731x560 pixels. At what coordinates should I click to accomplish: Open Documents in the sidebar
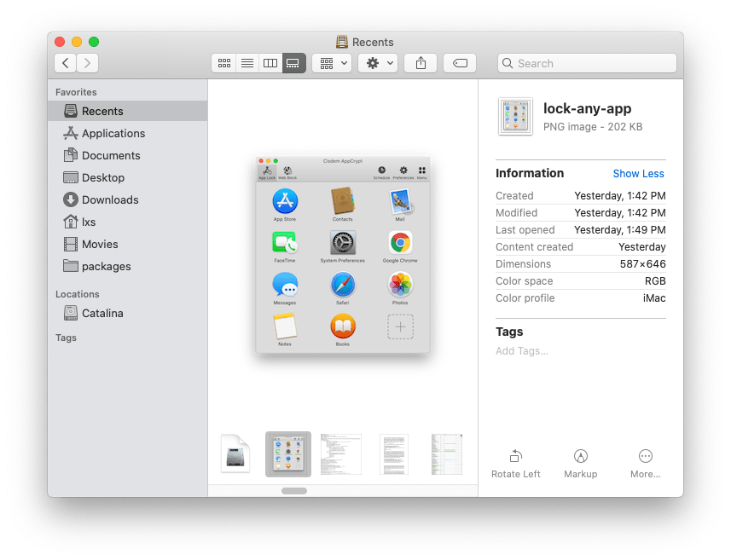[x=127, y=155]
